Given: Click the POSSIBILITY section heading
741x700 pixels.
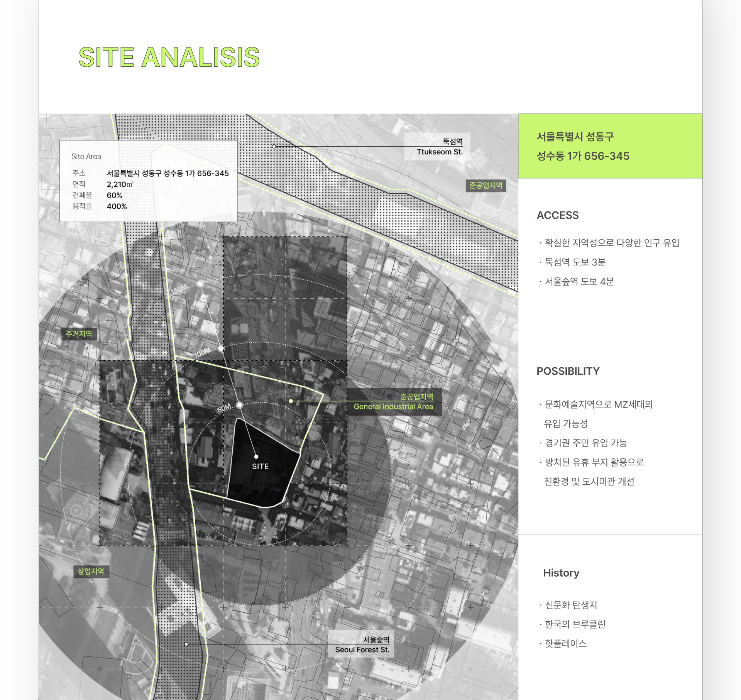Looking at the screenshot, I should click(568, 371).
